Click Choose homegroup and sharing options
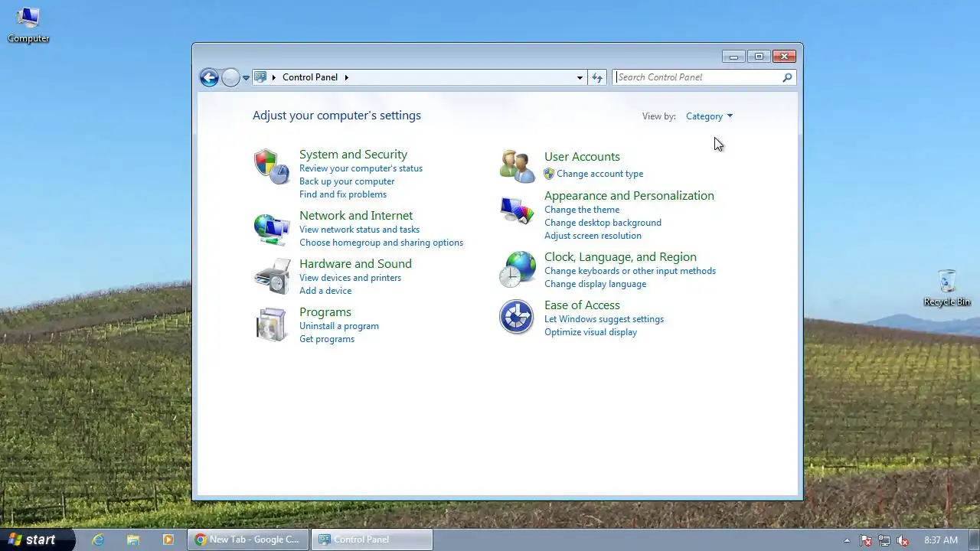Viewport: 980px width, 551px height. [381, 243]
